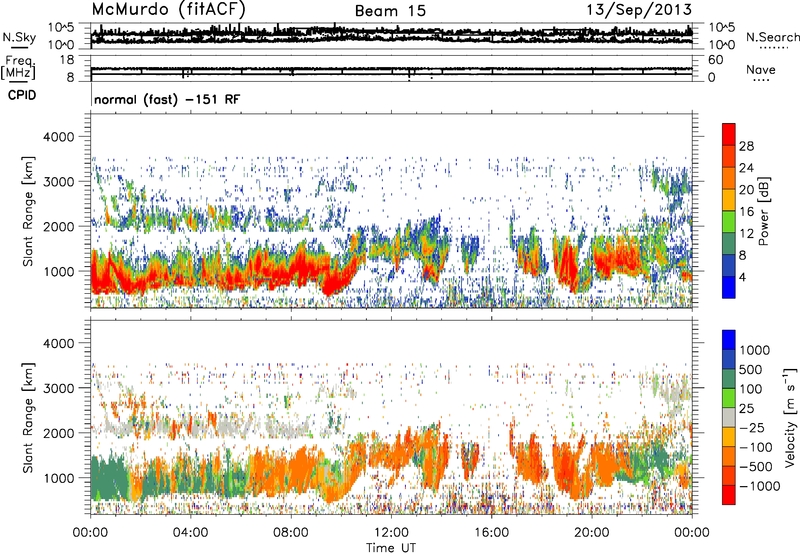This screenshot has height=554, width=800.
Task: Click the 'Time UT' axis label
Action: pyautogui.click(x=391, y=548)
